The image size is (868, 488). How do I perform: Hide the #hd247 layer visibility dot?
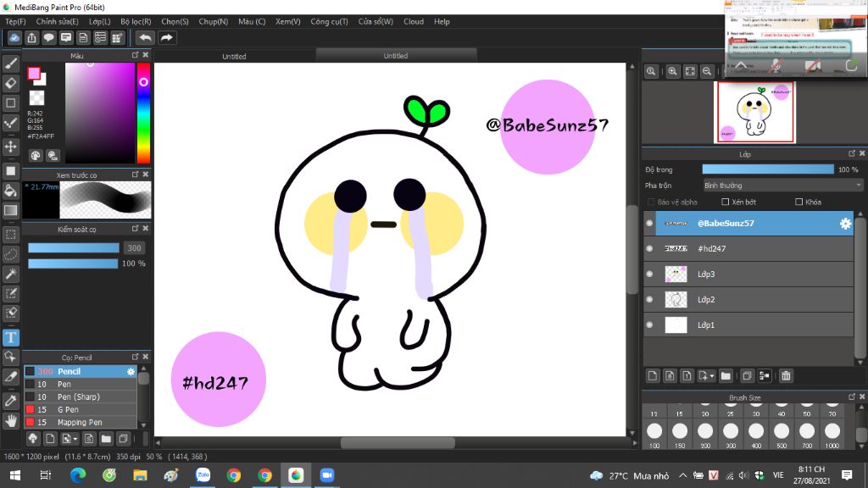tap(649, 248)
